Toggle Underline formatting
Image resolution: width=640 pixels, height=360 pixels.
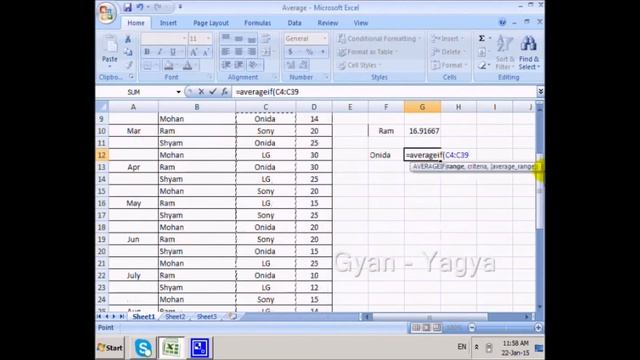click(x=173, y=52)
